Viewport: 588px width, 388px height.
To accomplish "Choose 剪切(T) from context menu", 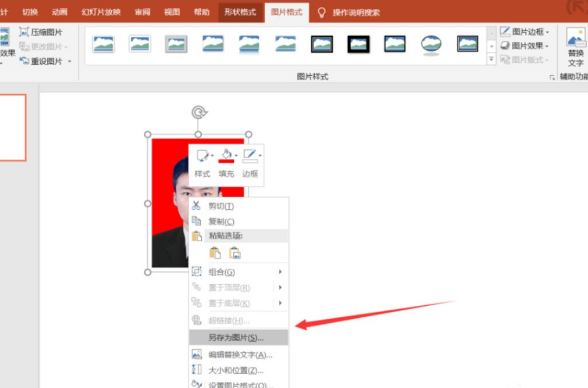I will [239, 206].
